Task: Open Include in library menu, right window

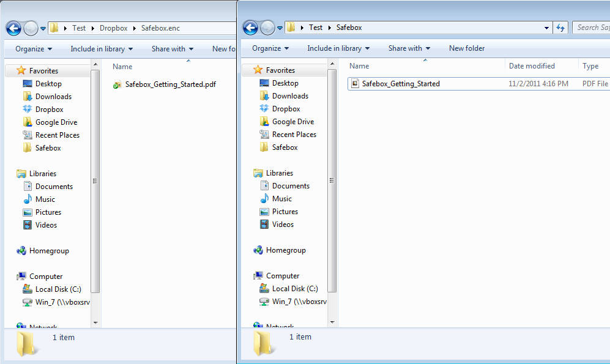Action: (x=338, y=48)
